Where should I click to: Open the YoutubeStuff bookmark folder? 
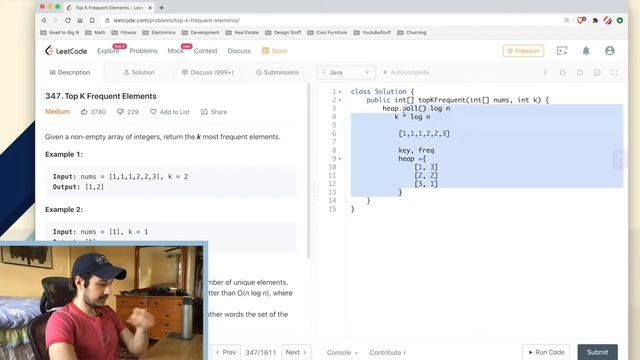[372, 32]
